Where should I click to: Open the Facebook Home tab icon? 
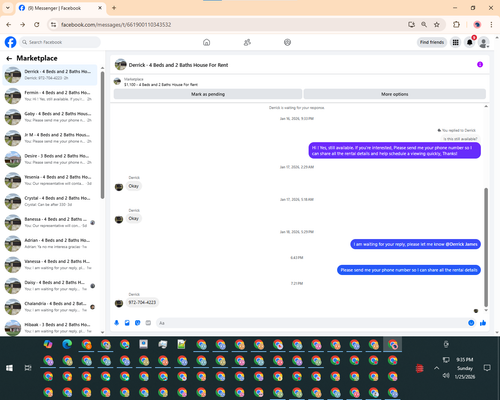coord(206,42)
